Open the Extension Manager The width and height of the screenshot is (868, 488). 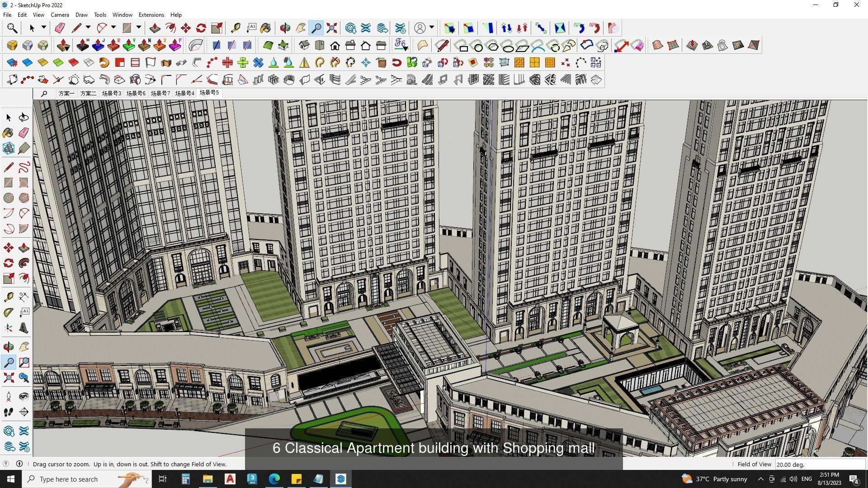(x=401, y=28)
